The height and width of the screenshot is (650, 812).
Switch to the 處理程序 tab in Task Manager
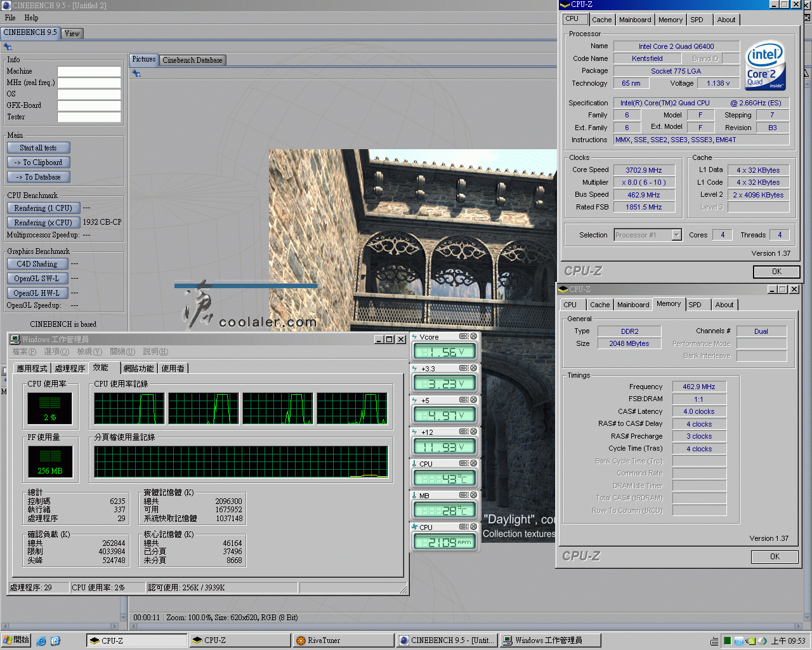[70, 368]
